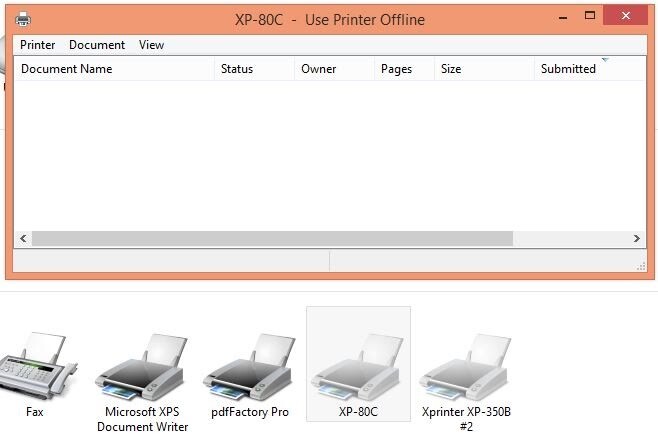Image resolution: width=658 pixels, height=442 pixels.
Task: Click the horizontal scrollbar thumb
Action: 272,239
